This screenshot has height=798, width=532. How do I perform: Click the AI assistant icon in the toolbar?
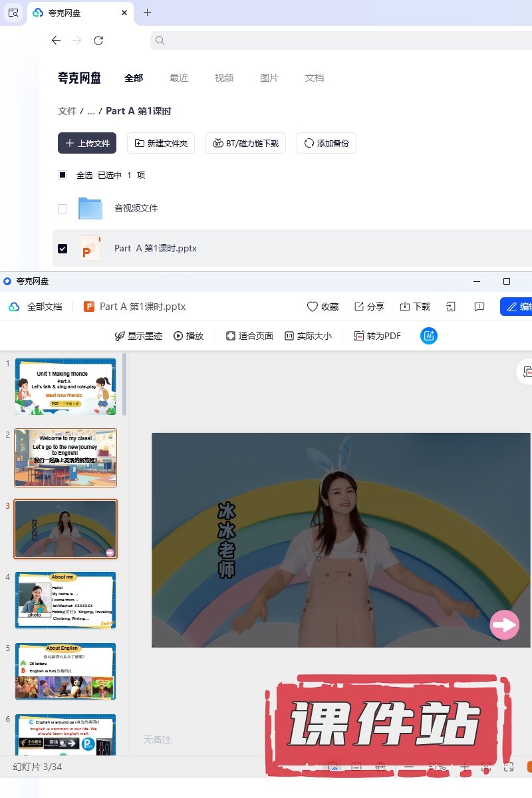[x=429, y=336]
